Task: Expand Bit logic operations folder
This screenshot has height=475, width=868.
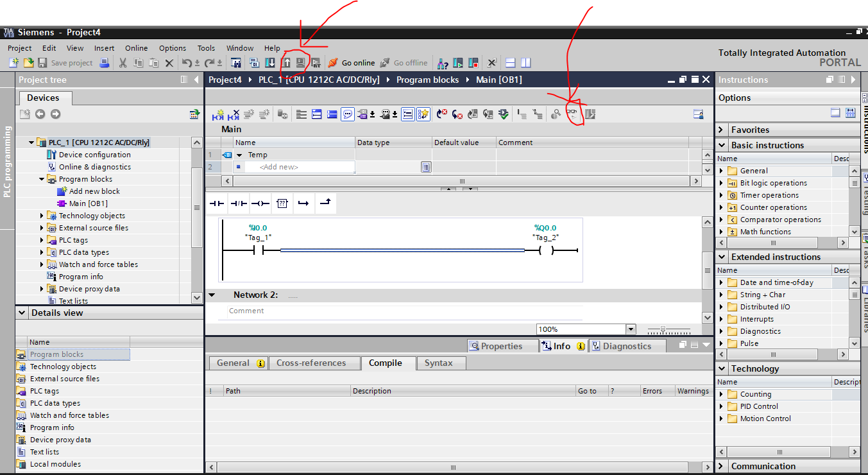Action: coord(721,183)
